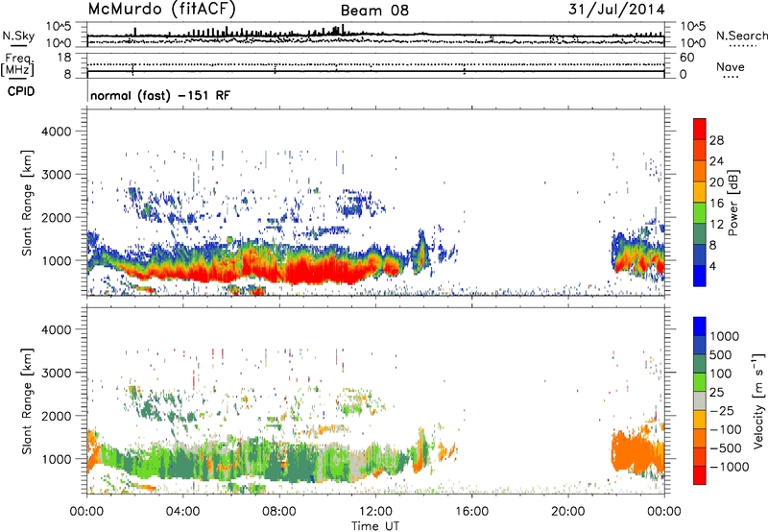Select the CPID label
The width and height of the screenshot is (768, 532).
click(21, 91)
